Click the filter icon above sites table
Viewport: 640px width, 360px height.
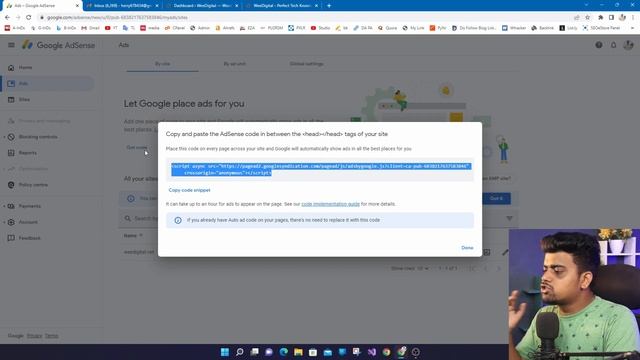[x=509, y=218]
